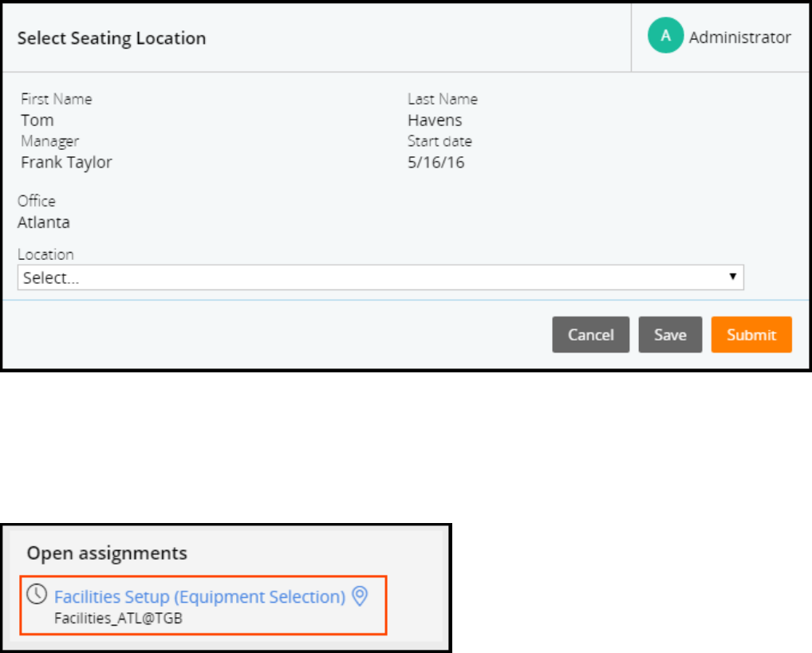Click the location pin icon after Equipment Selection
Screen dimensions: 812x653
(360, 596)
